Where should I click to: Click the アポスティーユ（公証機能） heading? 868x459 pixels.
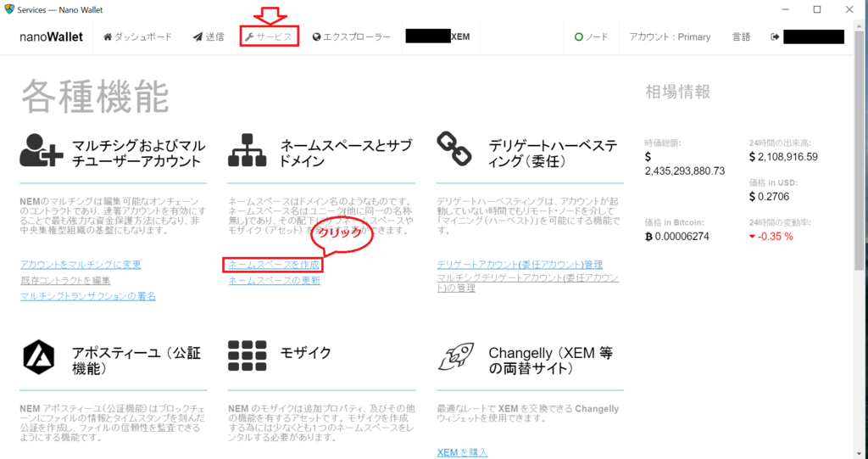click(136, 361)
